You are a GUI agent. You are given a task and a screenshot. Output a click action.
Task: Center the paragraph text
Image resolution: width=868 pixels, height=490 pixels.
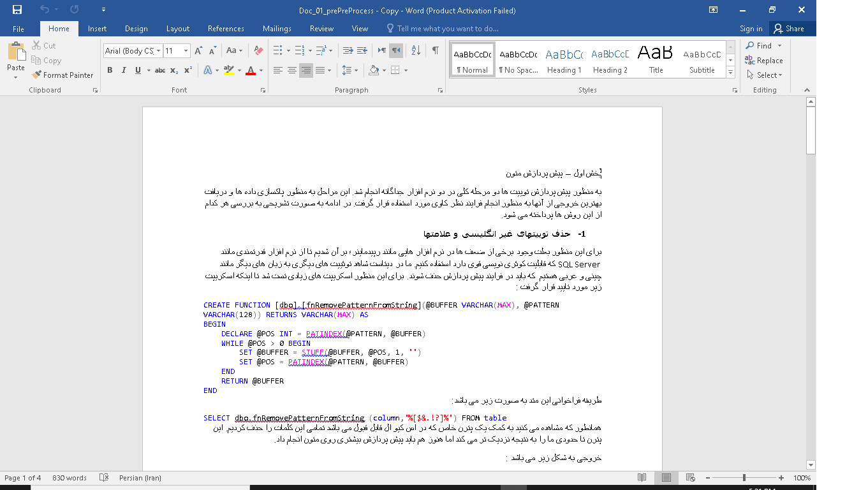click(292, 70)
